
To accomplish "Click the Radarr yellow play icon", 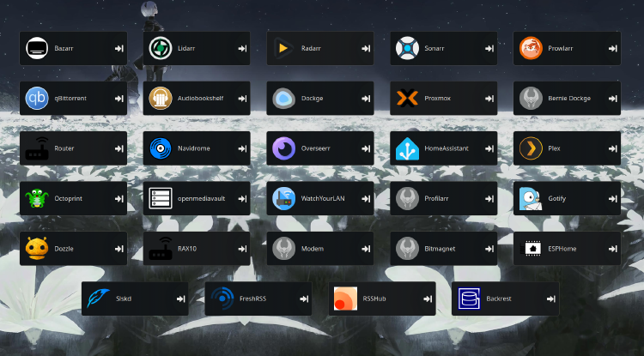I will coord(284,48).
